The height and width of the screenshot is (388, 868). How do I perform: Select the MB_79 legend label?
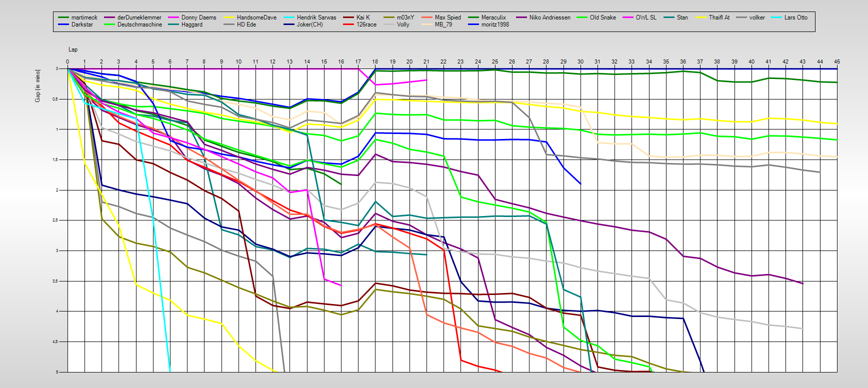pos(443,24)
